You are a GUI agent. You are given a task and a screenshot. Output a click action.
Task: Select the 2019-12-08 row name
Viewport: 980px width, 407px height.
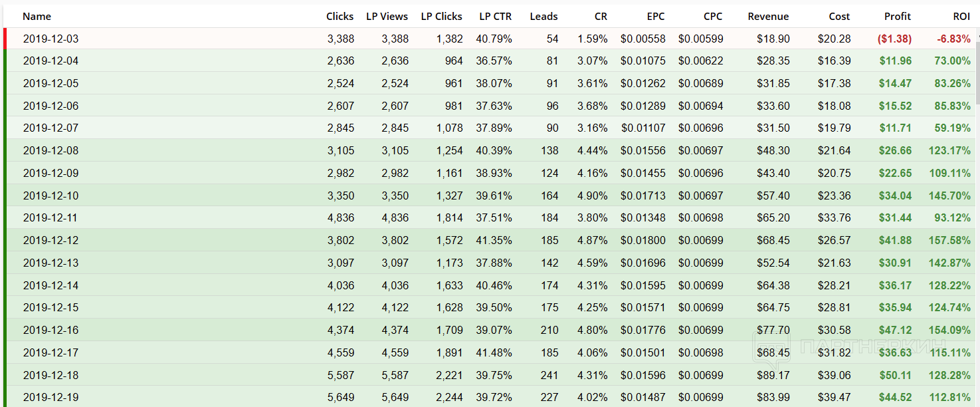50,151
